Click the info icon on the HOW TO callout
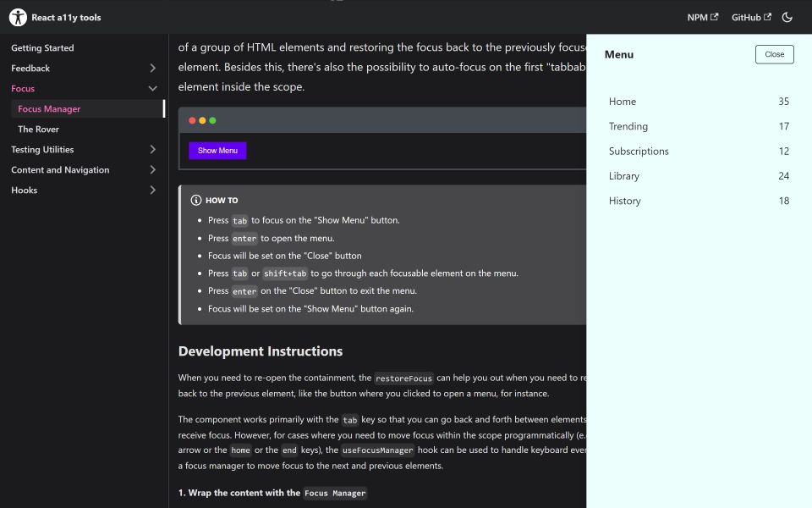 tap(195, 200)
